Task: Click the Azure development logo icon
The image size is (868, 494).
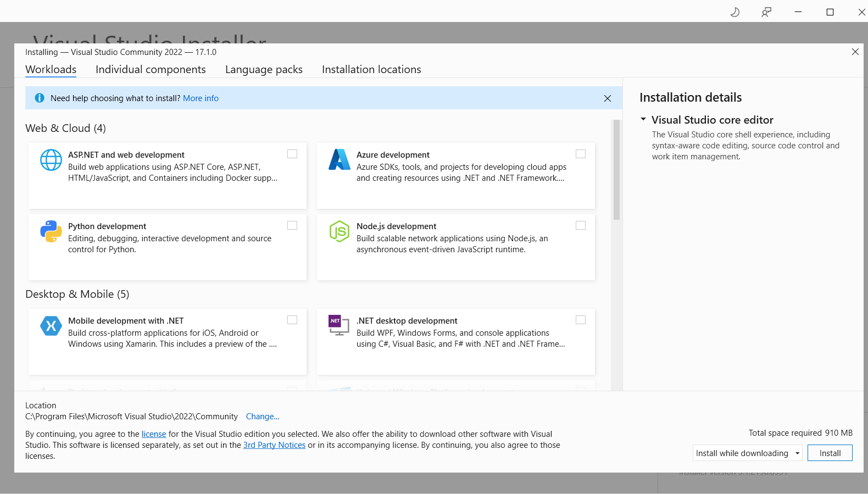Action: pyautogui.click(x=340, y=160)
